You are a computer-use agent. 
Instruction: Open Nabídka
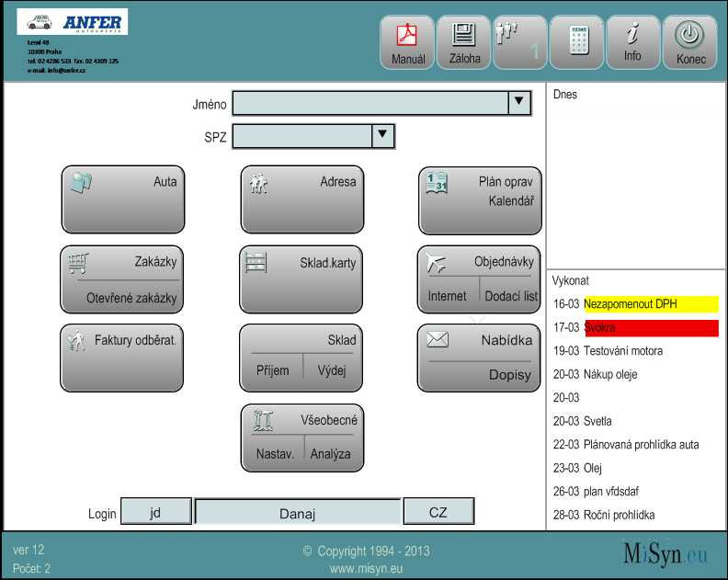pos(506,340)
